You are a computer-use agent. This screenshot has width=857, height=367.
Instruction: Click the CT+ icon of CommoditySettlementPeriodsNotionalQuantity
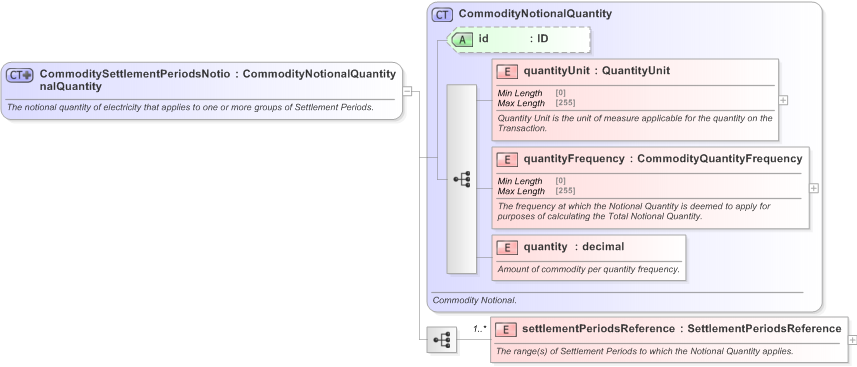pyautogui.click(x=20, y=75)
